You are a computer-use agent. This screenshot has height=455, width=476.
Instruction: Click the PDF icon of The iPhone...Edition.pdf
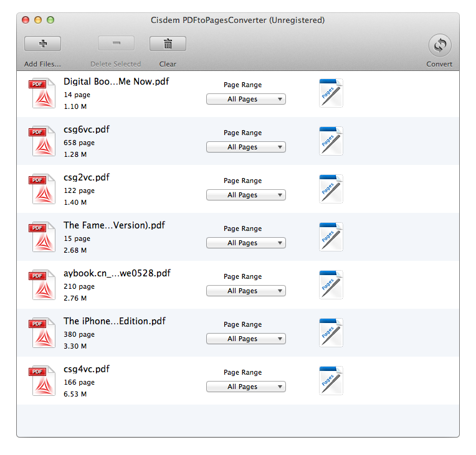(42, 333)
